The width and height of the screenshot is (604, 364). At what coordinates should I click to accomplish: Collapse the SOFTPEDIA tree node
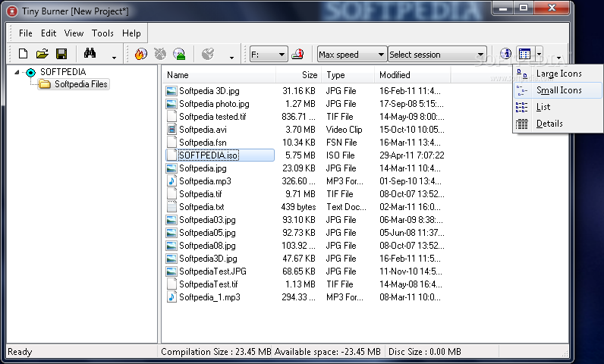17,72
